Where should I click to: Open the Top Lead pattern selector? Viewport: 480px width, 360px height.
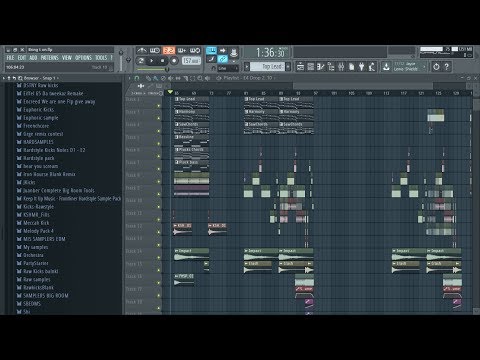pyautogui.click(x=268, y=67)
